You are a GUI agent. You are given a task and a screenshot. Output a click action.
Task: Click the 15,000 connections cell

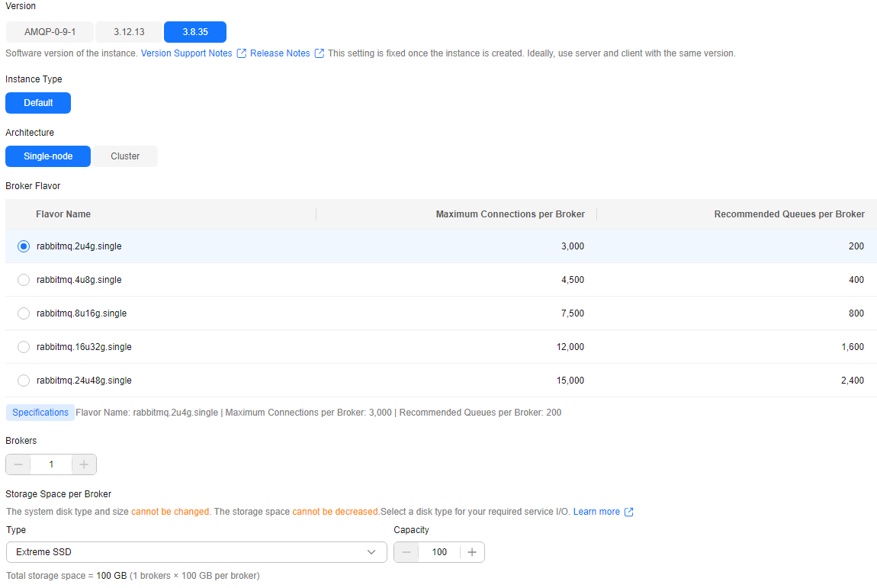click(x=570, y=381)
